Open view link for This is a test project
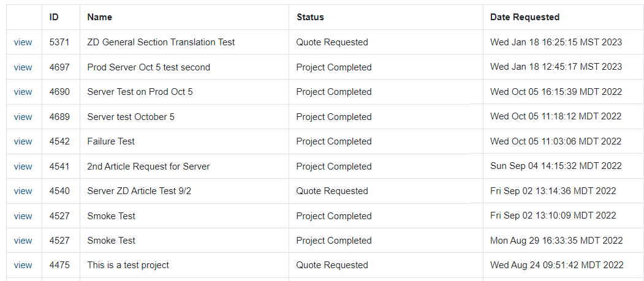This screenshot has width=644, height=281. click(23, 265)
